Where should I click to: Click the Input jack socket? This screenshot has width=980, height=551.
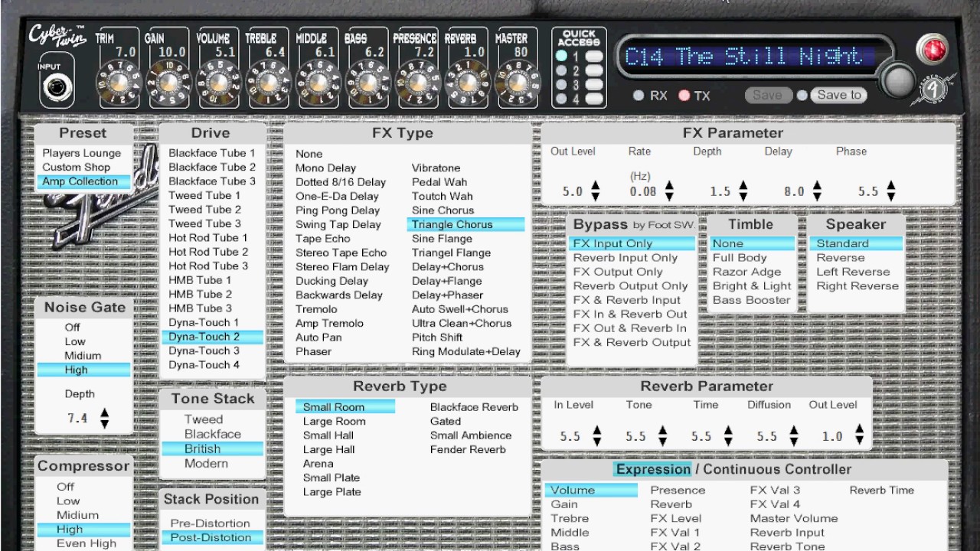pyautogui.click(x=57, y=87)
